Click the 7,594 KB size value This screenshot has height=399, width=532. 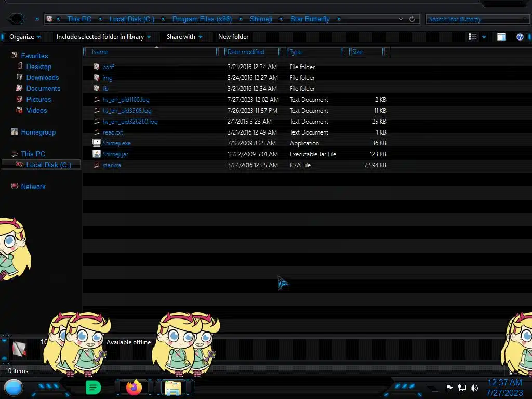375,165
